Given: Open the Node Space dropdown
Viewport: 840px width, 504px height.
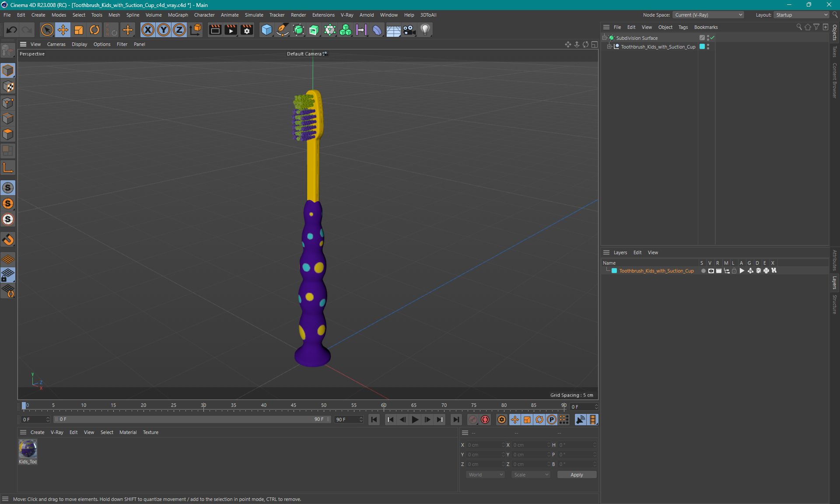Looking at the screenshot, I should (x=708, y=15).
